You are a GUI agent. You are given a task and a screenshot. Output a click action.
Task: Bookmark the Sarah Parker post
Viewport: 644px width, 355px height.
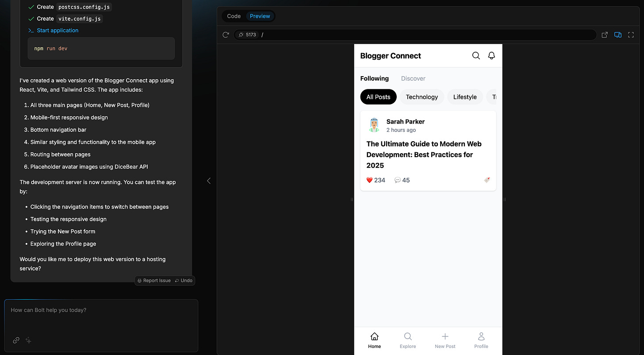[487, 180]
